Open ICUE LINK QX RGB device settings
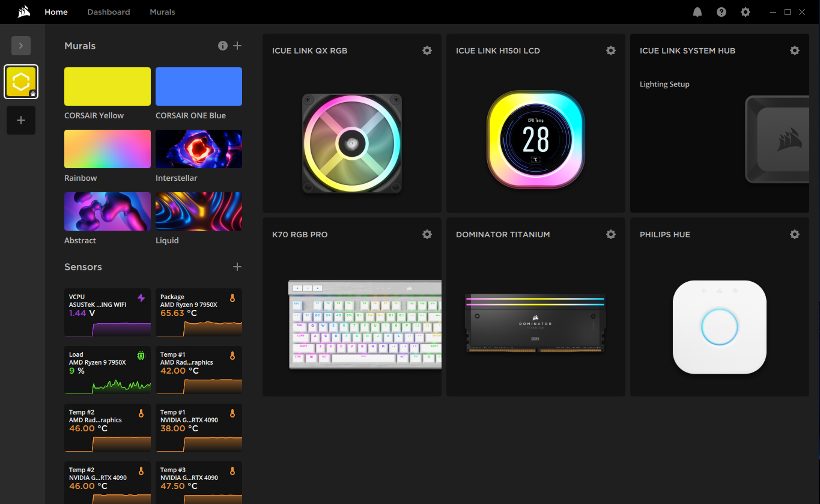 (x=427, y=50)
